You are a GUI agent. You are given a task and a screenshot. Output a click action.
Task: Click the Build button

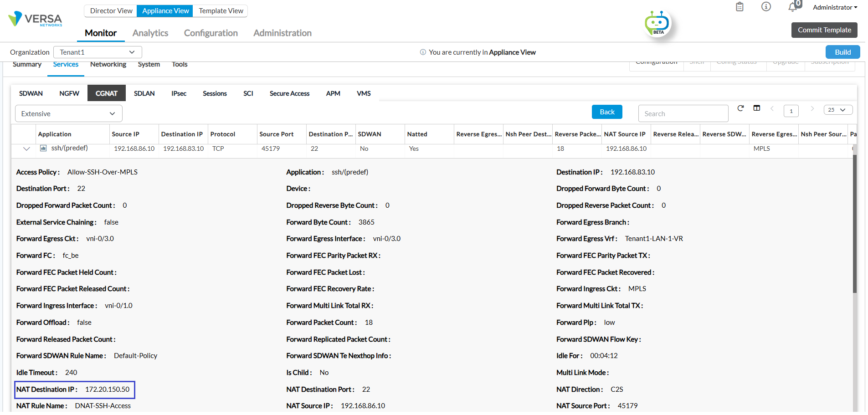coord(842,52)
